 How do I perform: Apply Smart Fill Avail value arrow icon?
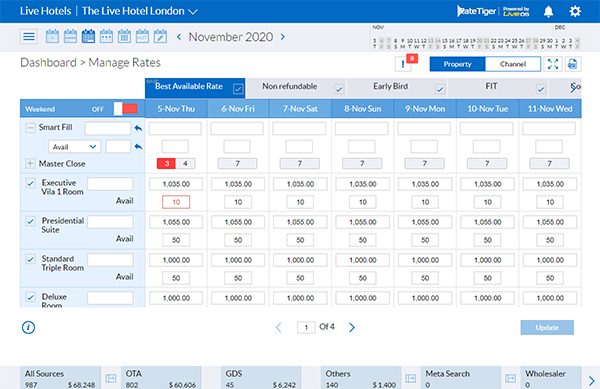tap(138, 146)
